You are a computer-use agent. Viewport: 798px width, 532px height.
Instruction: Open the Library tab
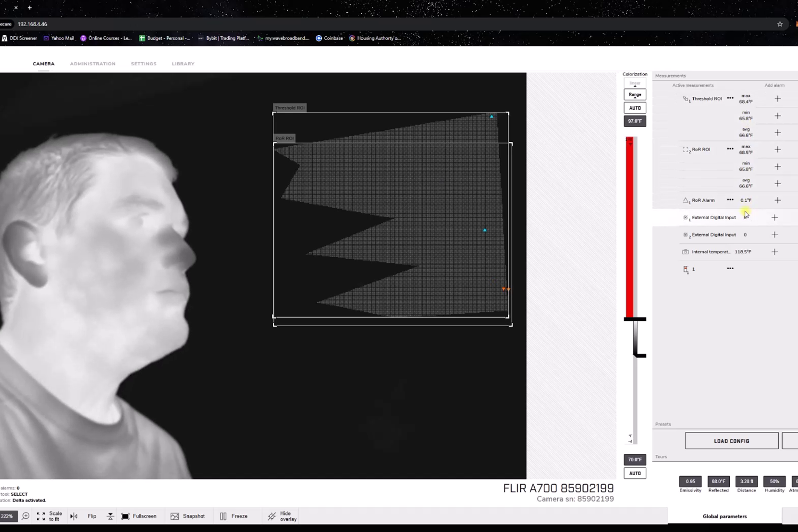point(183,64)
